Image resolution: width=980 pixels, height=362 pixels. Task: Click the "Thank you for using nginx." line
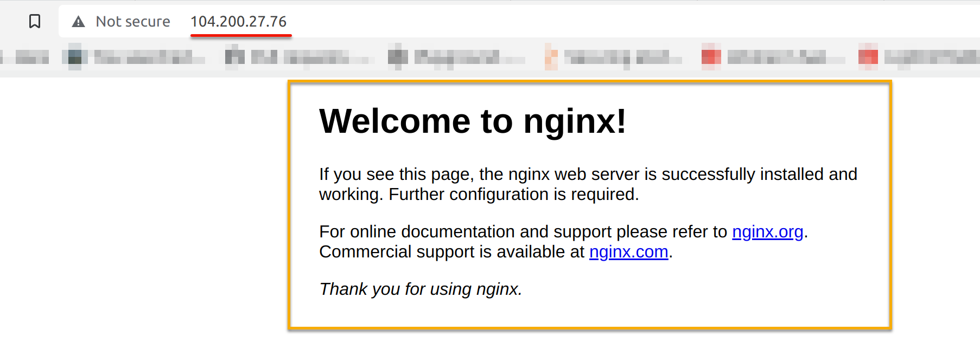click(x=421, y=289)
